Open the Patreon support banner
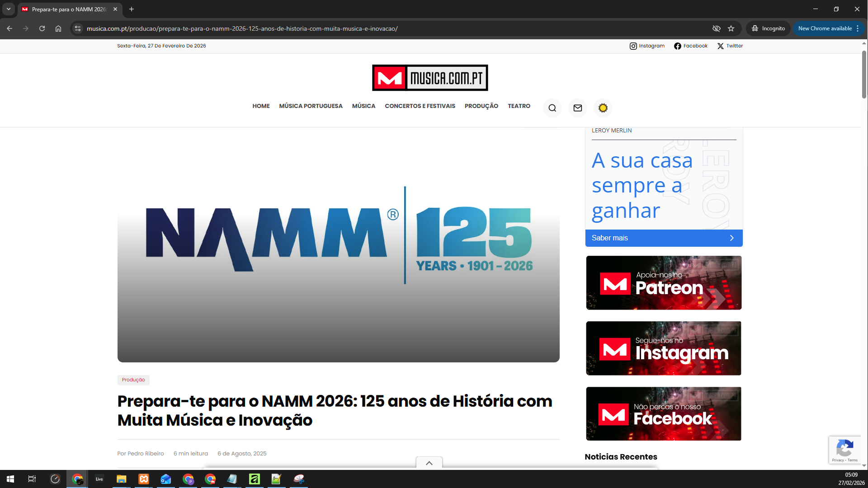 (x=664, y=283)
